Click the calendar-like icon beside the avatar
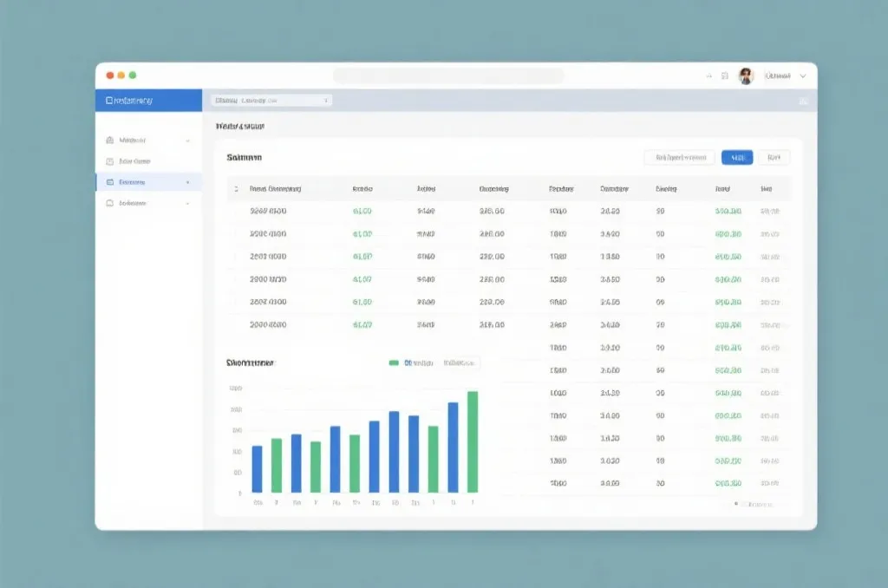Viewport: 888px width, 588px height. tap(725, 75)
